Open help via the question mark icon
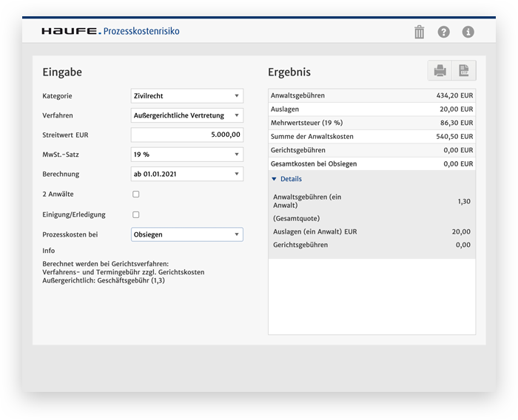Viewport: 518px width, 420px height. coord(443,32)
